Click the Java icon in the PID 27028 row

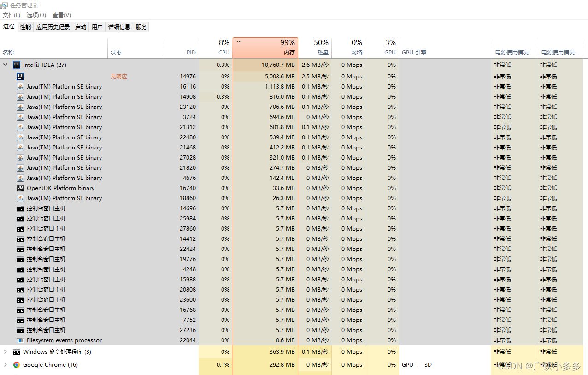tap(20, 158)
